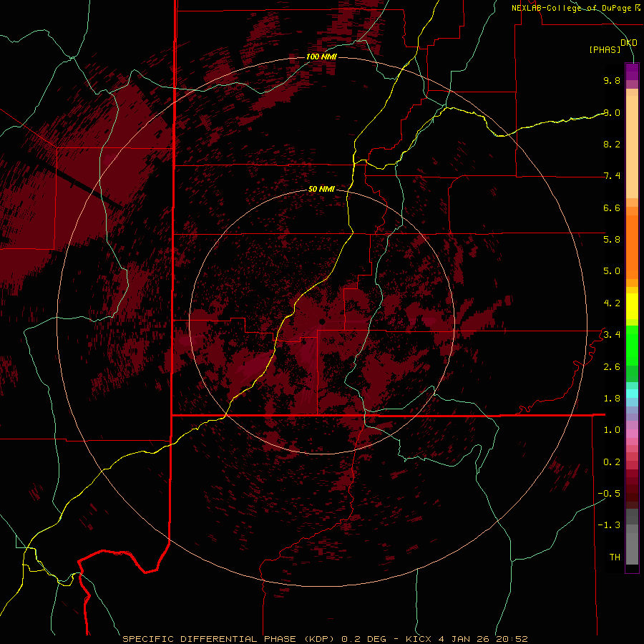644x644 pixels.
Task: Click the -0.5 scale label
Action: click(x=609, y=493)
